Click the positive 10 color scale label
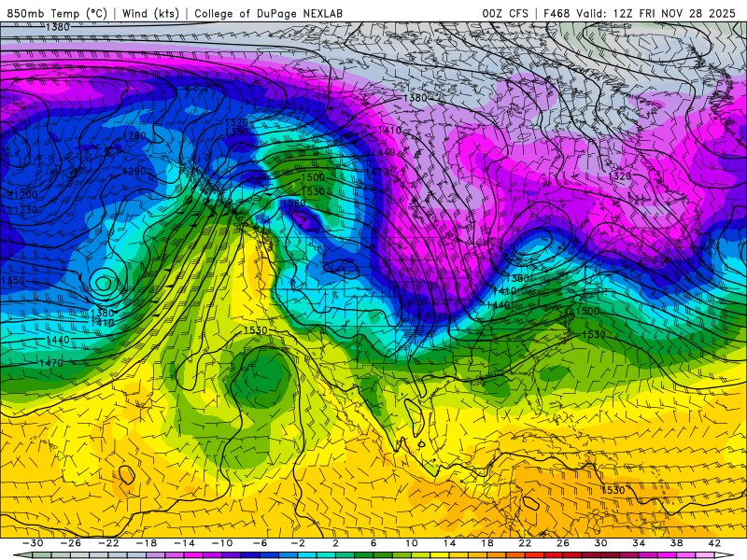 411,543
